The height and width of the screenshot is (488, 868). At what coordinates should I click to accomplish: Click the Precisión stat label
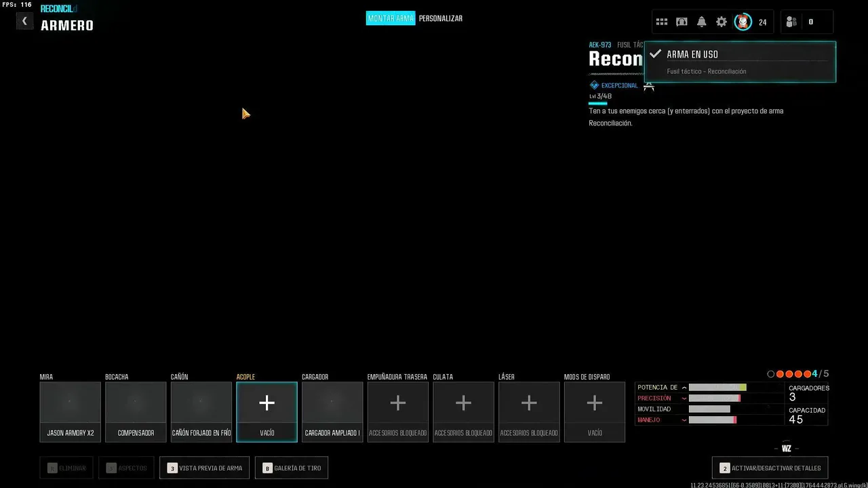(654, 399)
